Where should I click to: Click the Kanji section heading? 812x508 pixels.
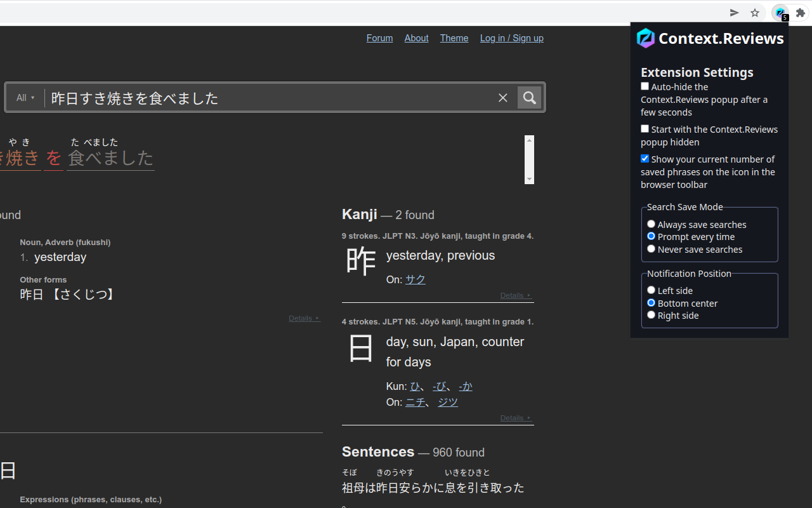click(359, 215)
